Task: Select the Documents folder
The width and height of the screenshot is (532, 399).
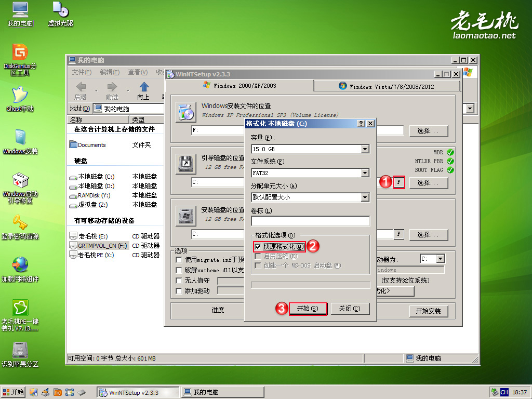Action: pos(88,145)
